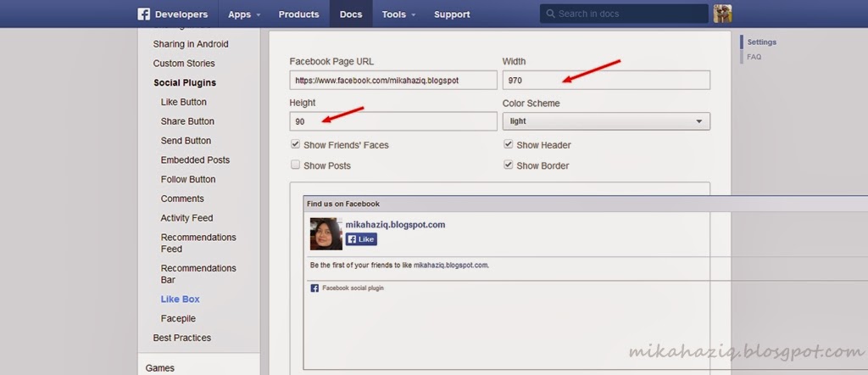Click the Width input field
The height and width of the screenshot is (375, 868).
[606, 80]
